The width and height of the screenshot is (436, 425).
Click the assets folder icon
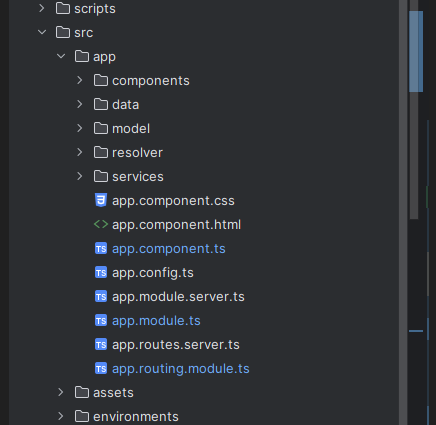click(x=82, y=392)
